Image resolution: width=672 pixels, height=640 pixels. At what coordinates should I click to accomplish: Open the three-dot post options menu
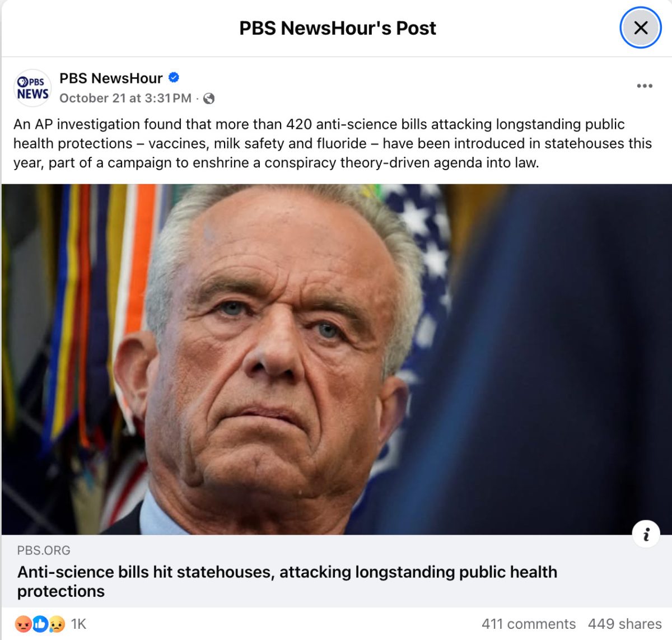coord(645,86)
